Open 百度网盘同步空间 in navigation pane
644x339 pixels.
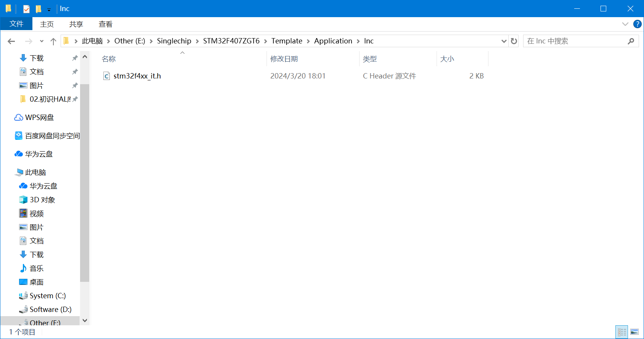[52, 136]
